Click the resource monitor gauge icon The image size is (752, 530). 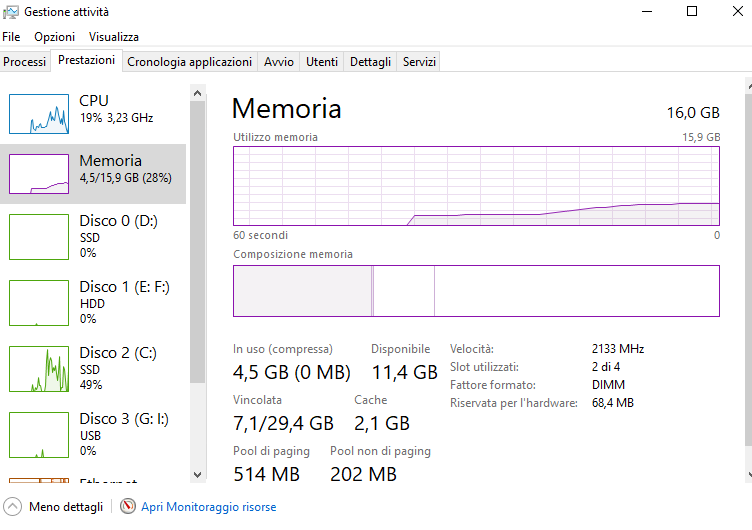[128, 506]
